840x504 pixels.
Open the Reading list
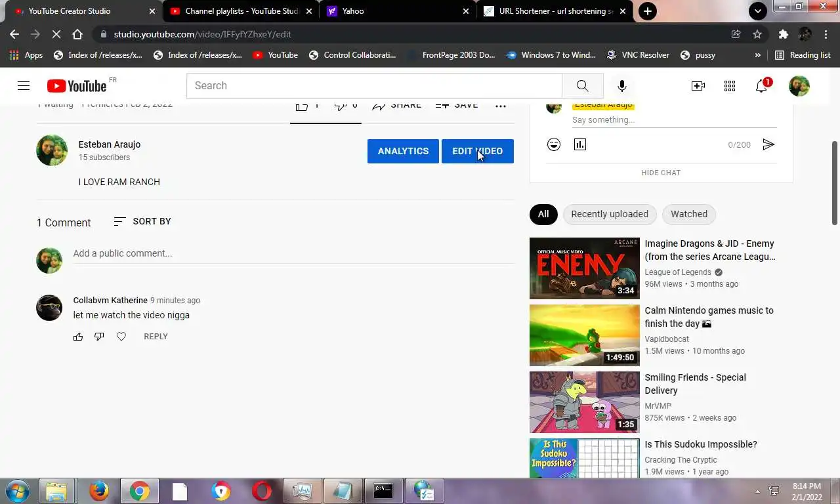(803, 55)
